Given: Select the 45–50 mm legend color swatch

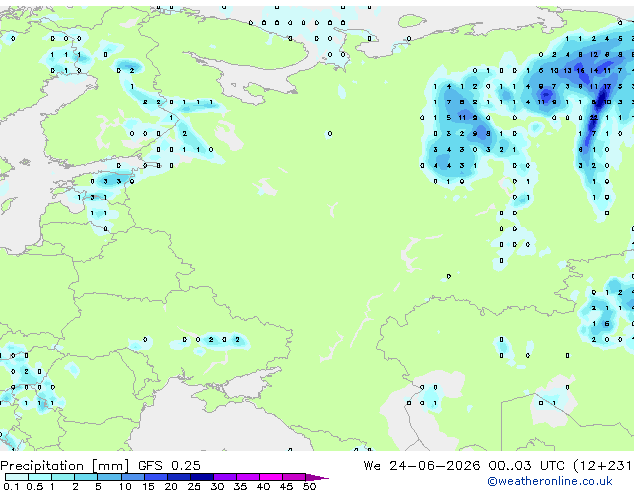Looking at the screenshot, I should coord(294,477).
